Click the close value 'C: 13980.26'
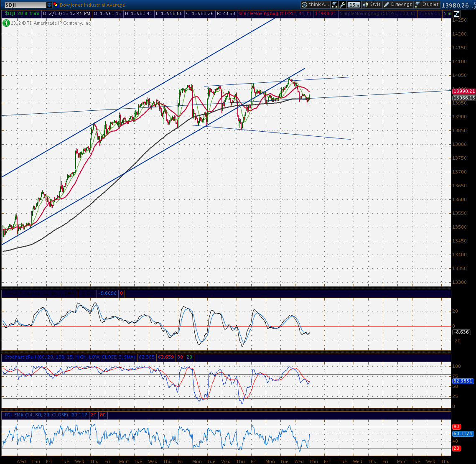The width and height of the screenshot is (476, 464). [200, 13]
